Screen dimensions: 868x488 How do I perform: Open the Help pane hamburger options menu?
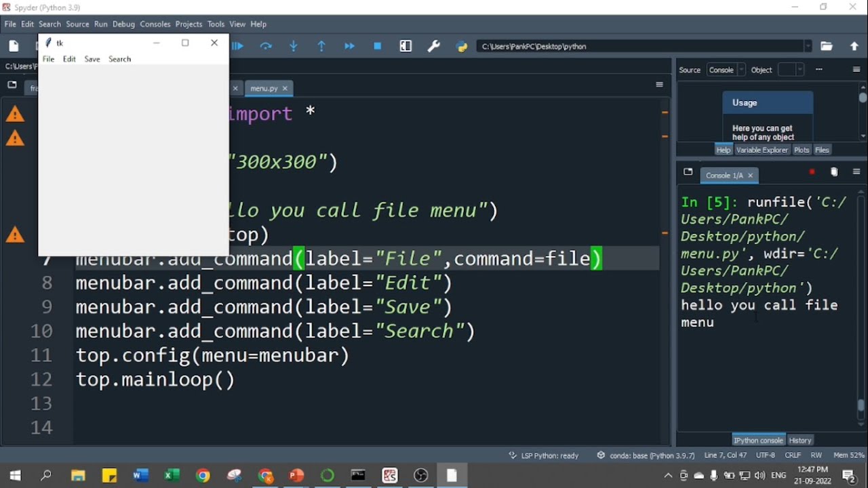coord(856,69)
